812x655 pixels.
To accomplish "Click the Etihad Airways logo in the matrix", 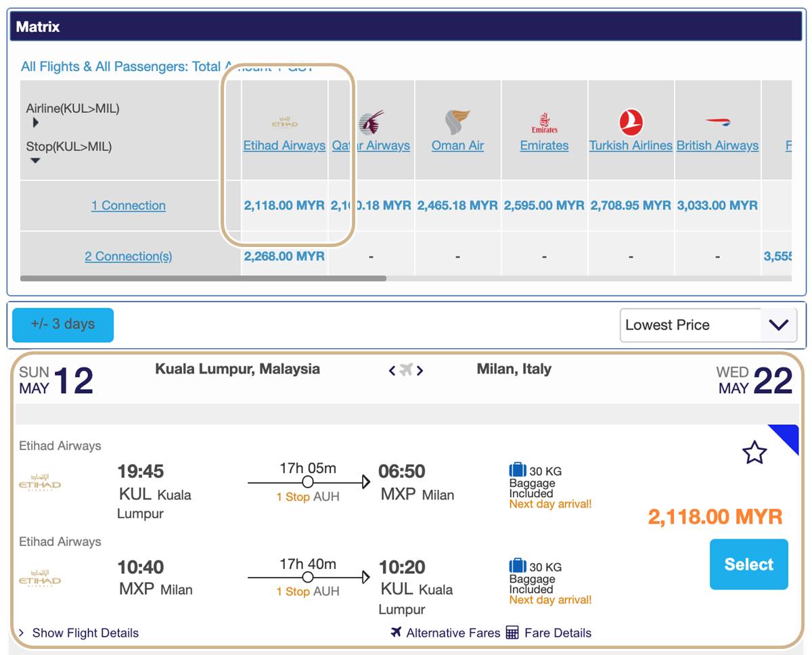I will click(284, 122).
